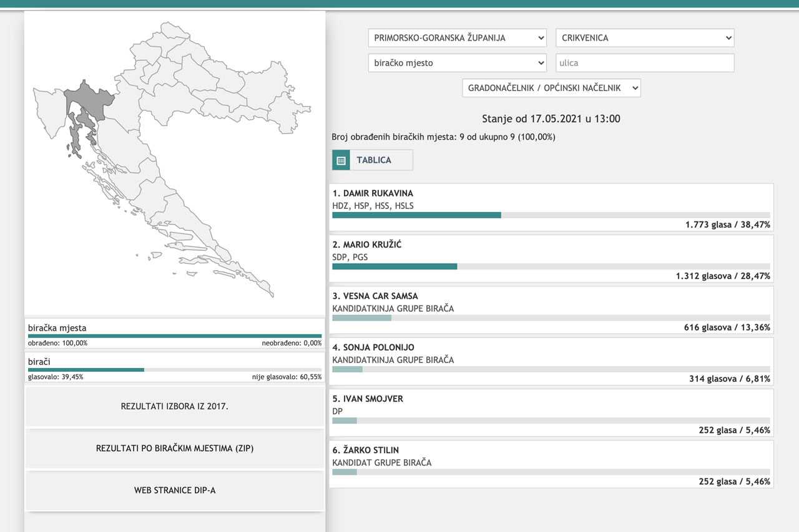This screenshot has width=799, height=532.
Task: Click the biračka mjesta processed progress bar
Action: pyautogui.click(x=175, y=336)
